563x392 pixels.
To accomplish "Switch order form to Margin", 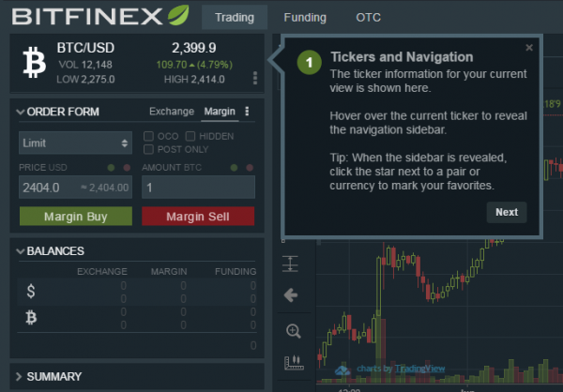I will [x=220, y=112].
